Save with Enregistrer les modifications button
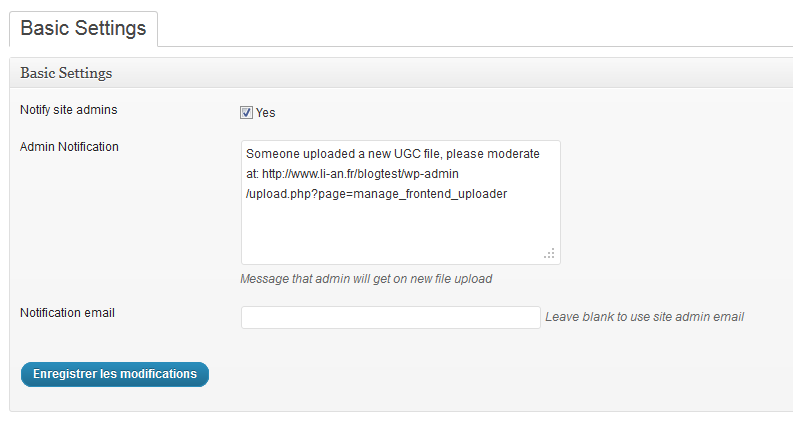This screenshot has width=793, height=439. (x=115, y=374)
